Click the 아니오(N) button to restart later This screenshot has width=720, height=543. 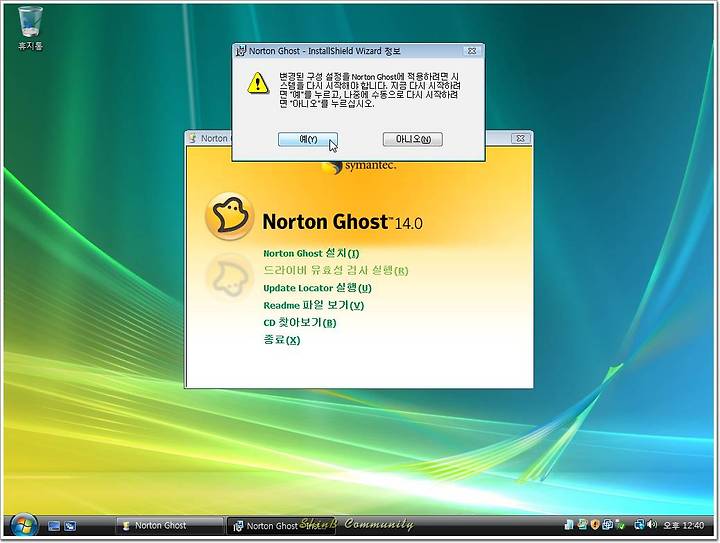(413, 139)
